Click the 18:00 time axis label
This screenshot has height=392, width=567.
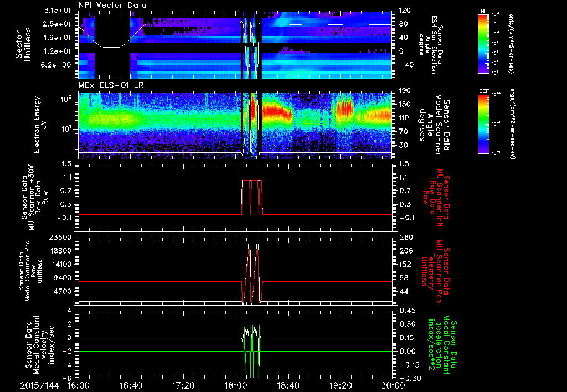[x=236, y=385]
